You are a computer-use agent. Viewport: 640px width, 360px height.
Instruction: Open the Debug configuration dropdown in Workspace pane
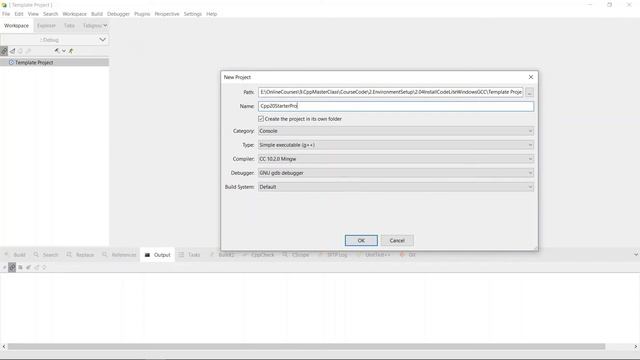click(54, 40)
